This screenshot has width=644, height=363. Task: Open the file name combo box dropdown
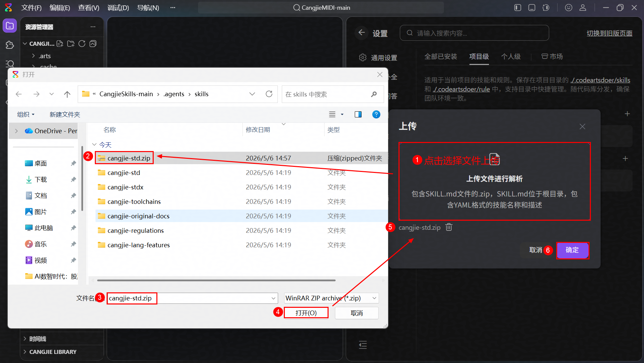point(274,298)
